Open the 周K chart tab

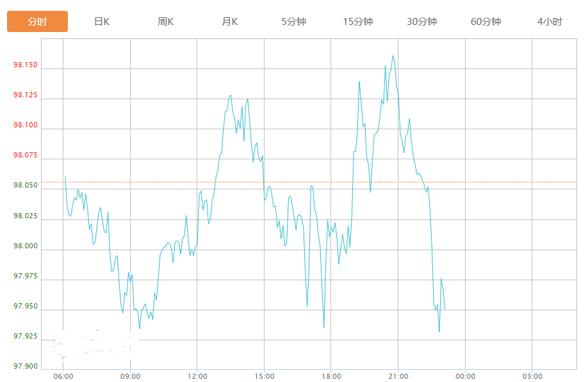pyautogui.click(x=165, y=22)
